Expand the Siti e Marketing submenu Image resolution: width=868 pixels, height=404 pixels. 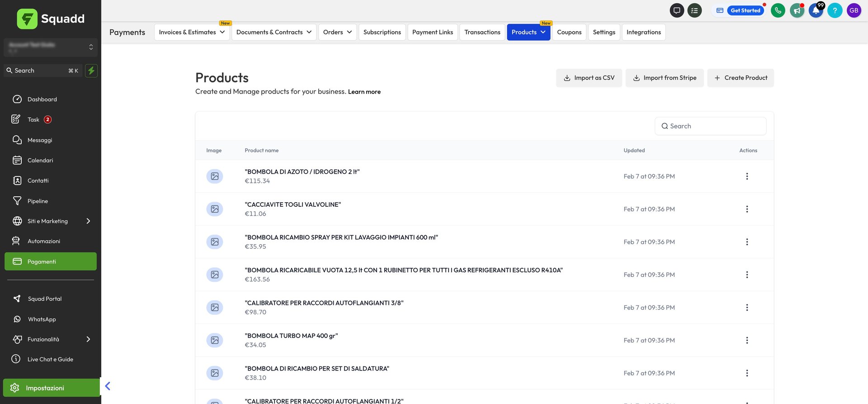pyautogui.click(x=88, y=221)
